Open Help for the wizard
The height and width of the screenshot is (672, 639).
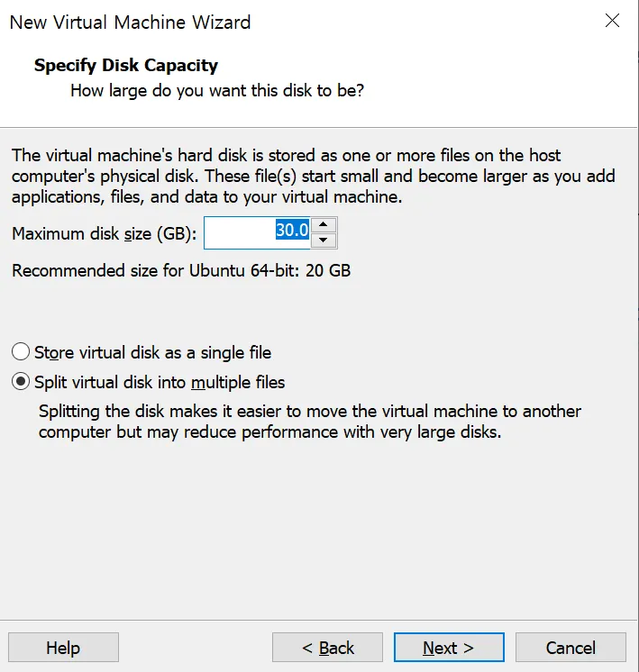63,648
